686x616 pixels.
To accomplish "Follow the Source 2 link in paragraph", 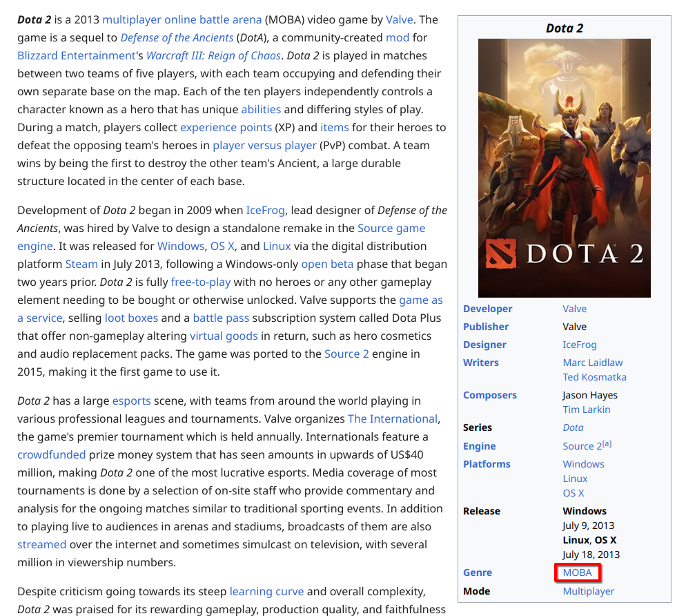I will point(346,354).
